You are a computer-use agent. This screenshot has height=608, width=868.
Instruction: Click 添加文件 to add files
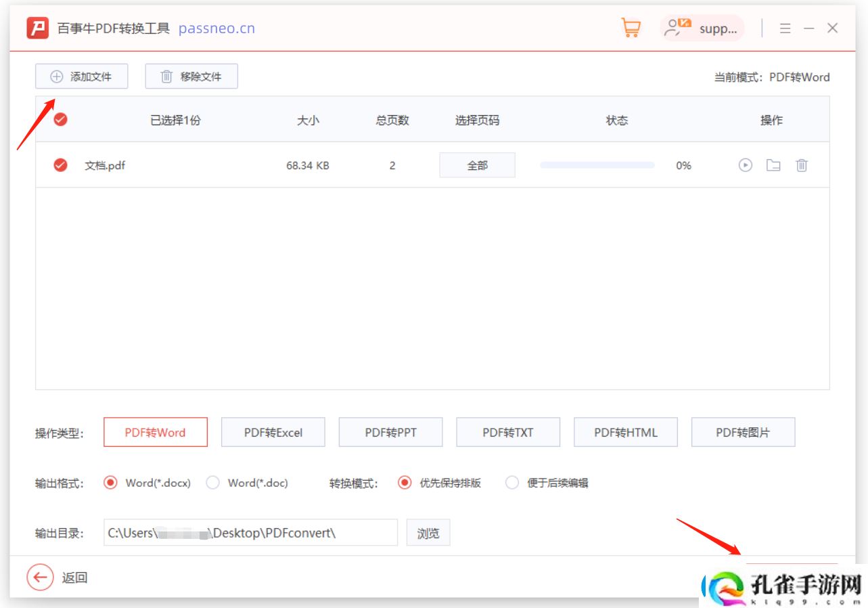click(82, 77)
